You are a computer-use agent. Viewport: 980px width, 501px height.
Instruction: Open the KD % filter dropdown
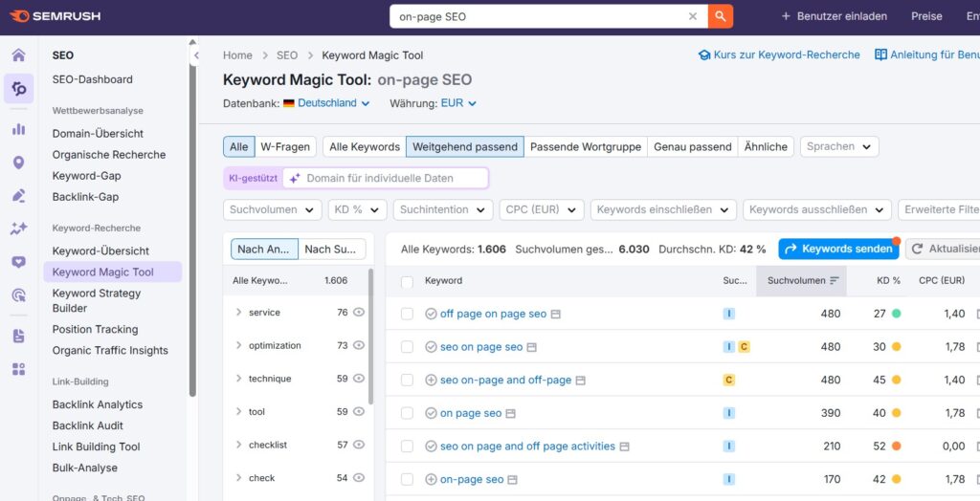358,210
